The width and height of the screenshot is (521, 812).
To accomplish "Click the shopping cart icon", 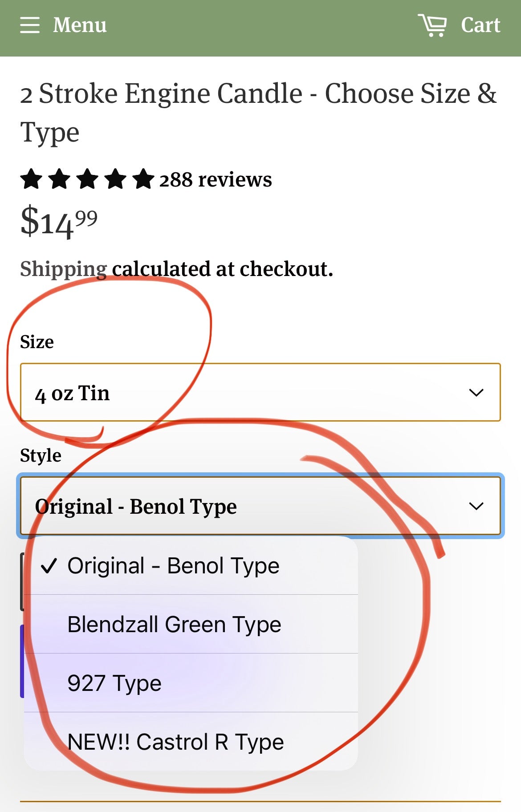I will [x=432, y=25].
